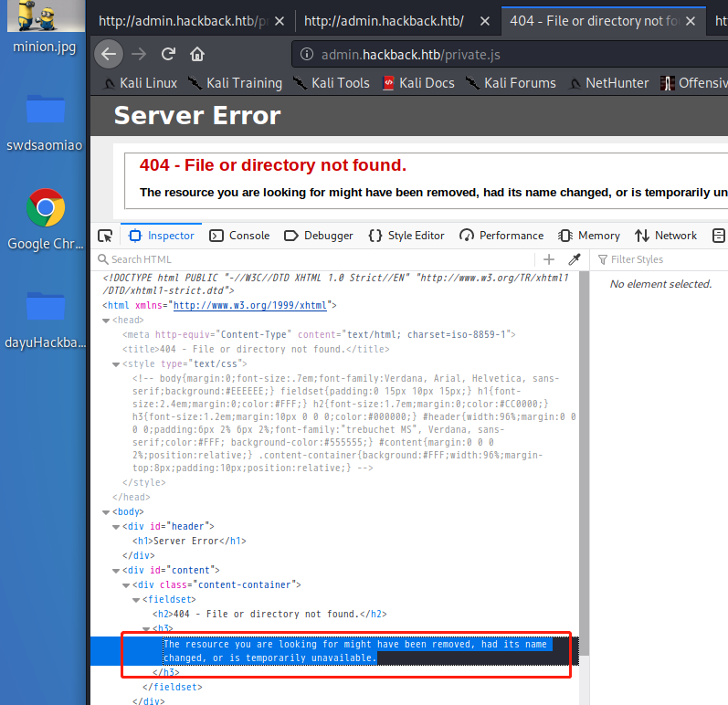Close the http://admin.hackback.htb/ tab
Screen dimensions: 728x705
click(x=485, y=21)
